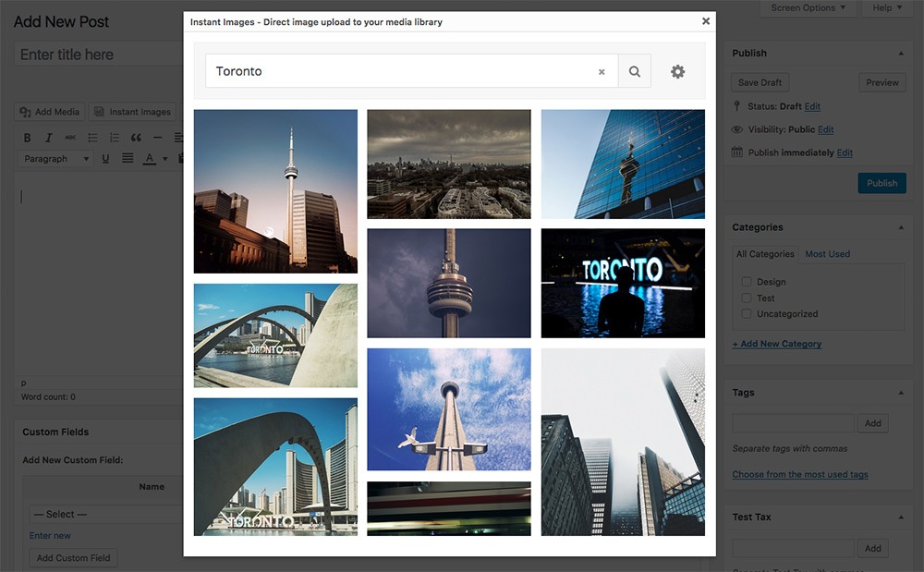Open the custom field Select dropdown

[106, 515]
